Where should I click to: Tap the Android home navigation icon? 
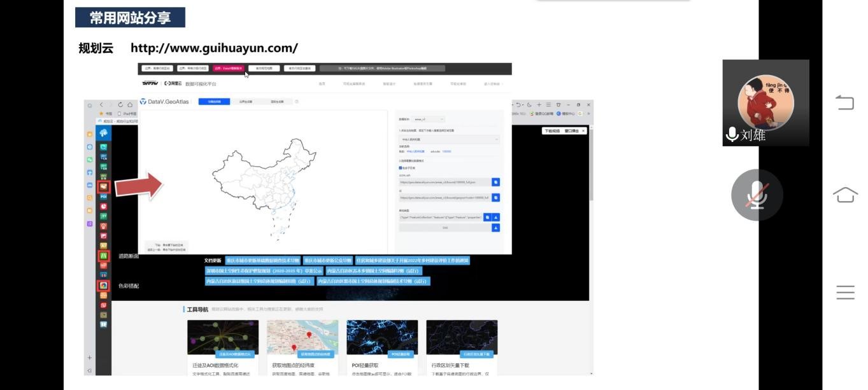pos(844,195)
